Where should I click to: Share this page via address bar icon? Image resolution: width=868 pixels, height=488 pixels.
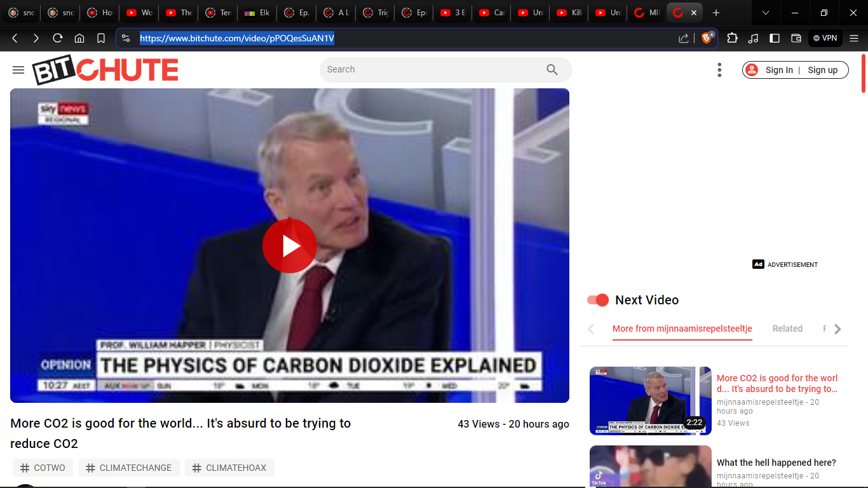coord(684,38)
